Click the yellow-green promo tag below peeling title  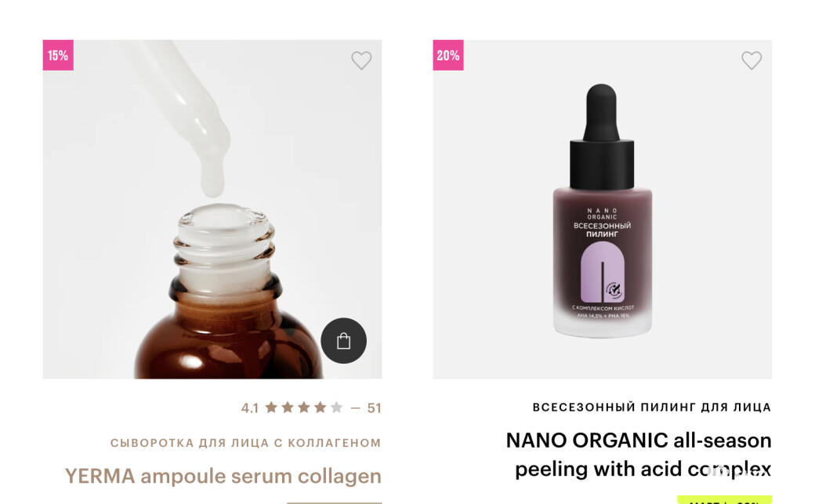click(x=725, y=500)
